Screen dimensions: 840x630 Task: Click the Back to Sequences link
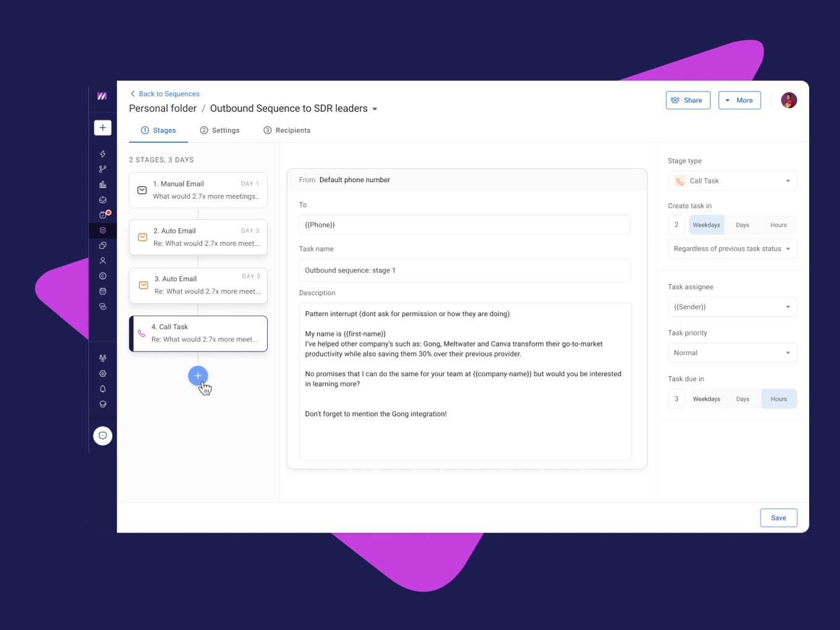tap(164, 93)
